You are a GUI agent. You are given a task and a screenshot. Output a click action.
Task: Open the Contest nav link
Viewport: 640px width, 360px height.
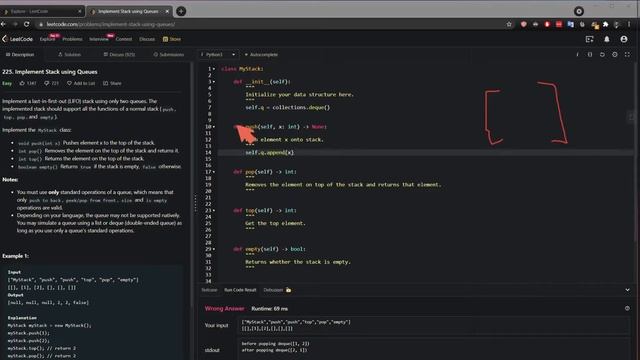point(124,39)
